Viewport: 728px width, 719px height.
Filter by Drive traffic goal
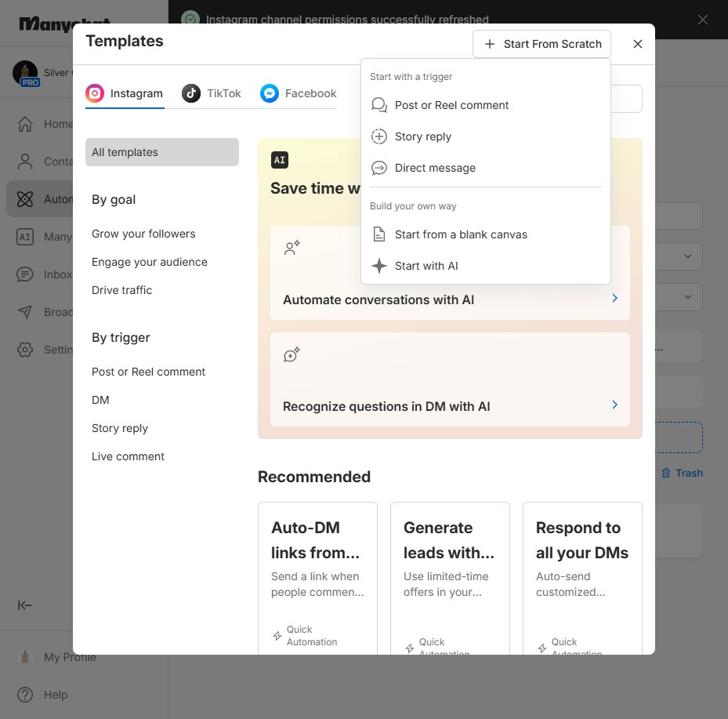[x=121, y=290]
